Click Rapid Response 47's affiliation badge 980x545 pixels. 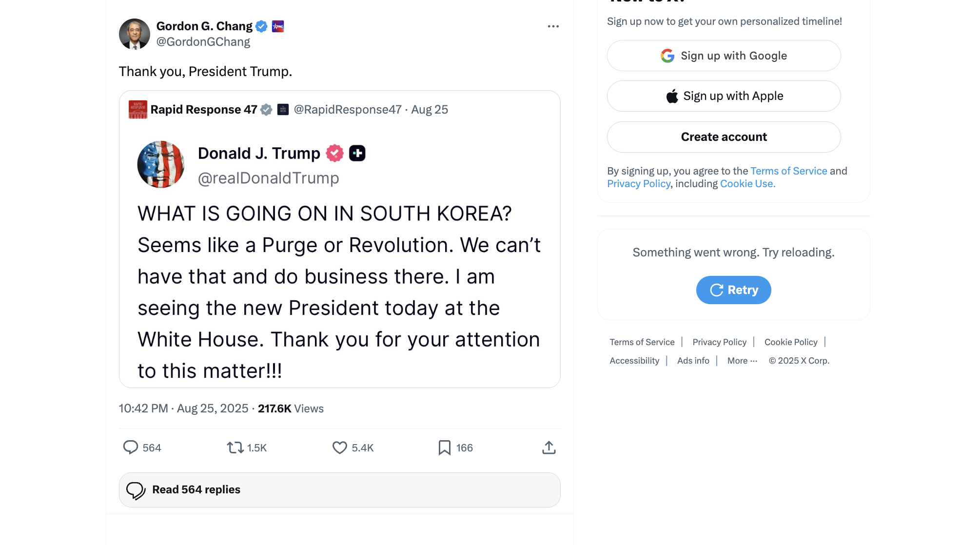click(283, 110)
